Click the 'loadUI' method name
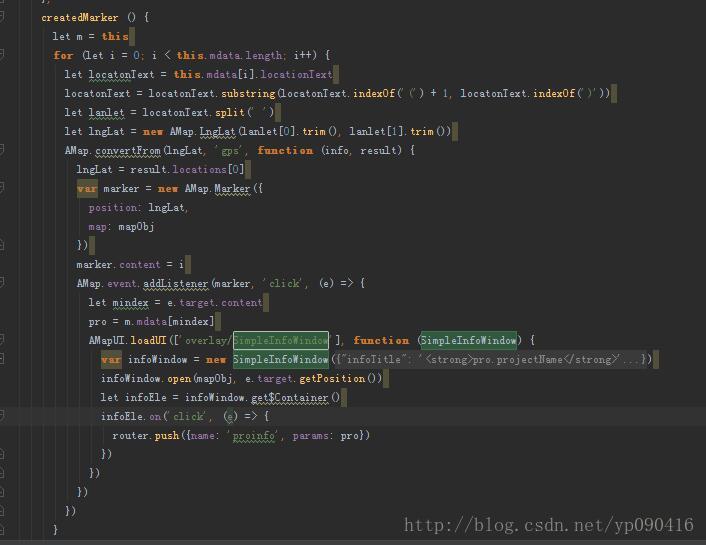The height and width of the screenshot is (545, 706). [x=148, y=341]
